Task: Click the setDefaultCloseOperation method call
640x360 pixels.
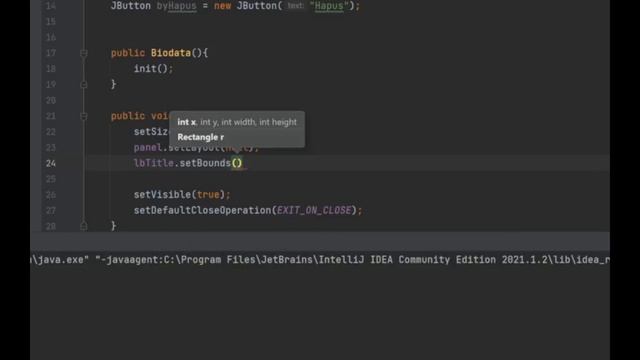Action: point(202,210)
